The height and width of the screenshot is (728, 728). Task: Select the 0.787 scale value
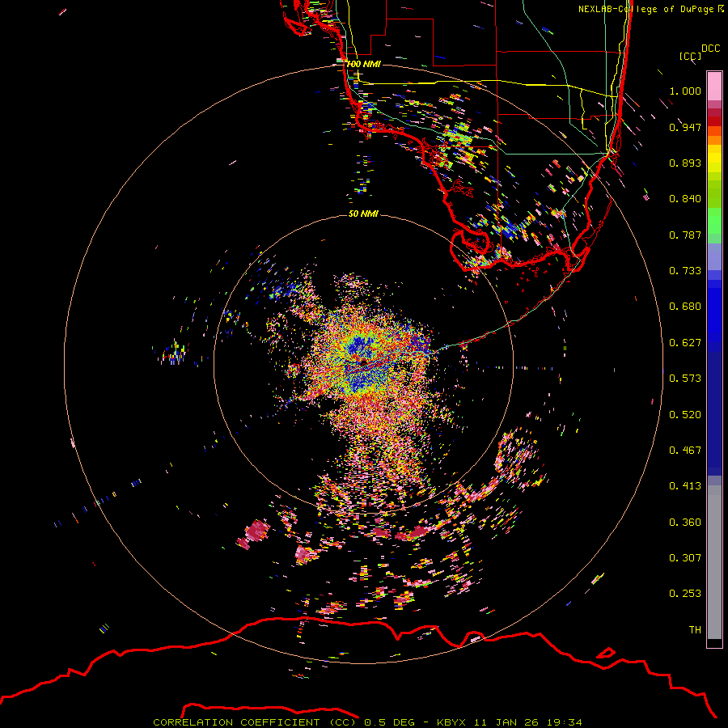point(685,235)
